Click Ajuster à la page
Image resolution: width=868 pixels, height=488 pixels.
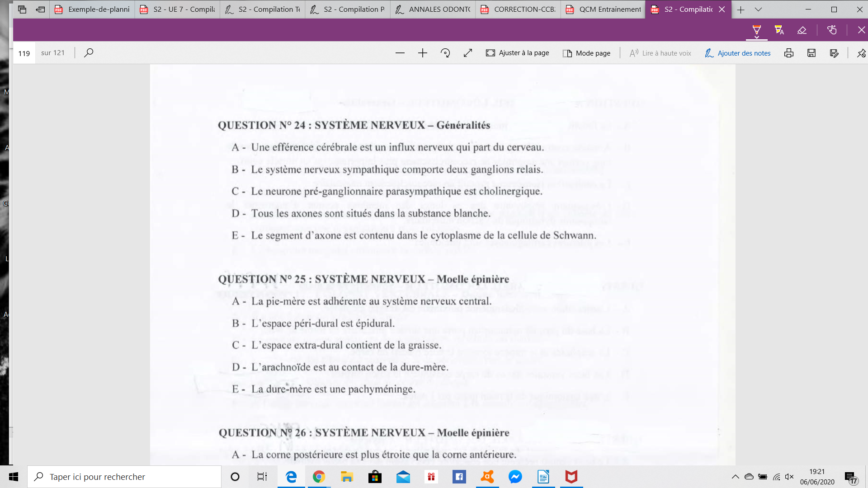(x=518, y=53)
